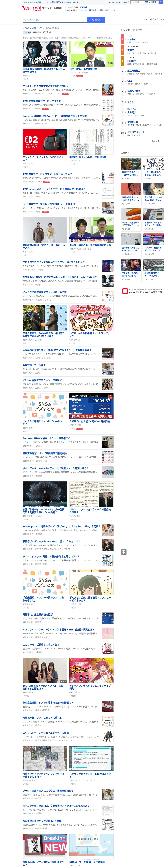This screenshot has width=164, height=868.
Task: Open INIが料理対決 DELISH INI headline
Action: [x=49, y=204]
